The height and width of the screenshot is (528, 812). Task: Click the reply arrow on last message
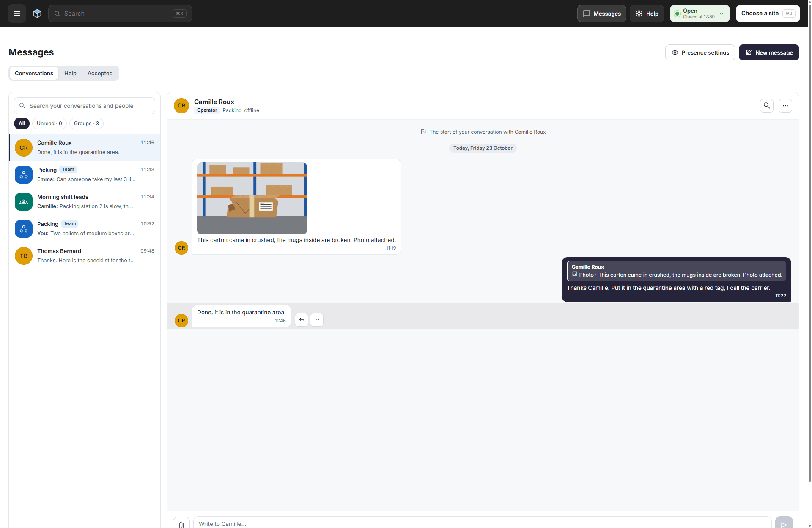click(x=302, y=320)
